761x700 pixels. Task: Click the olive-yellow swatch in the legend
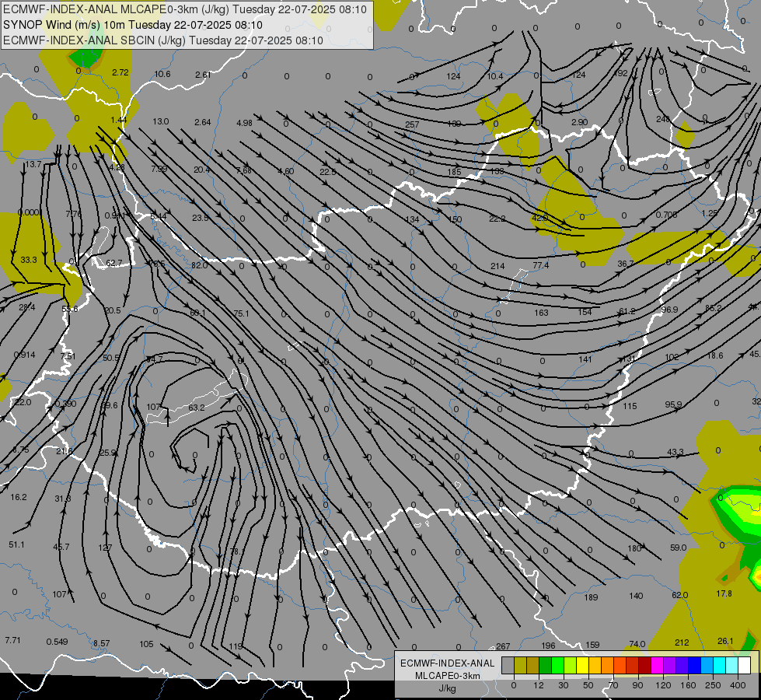[x=520, y=665]
